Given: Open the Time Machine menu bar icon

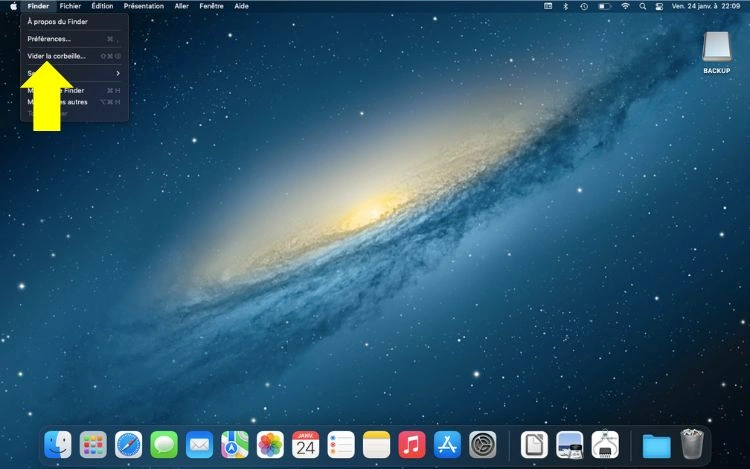Looking at the screenshot, I should click(x=584, y=6).
